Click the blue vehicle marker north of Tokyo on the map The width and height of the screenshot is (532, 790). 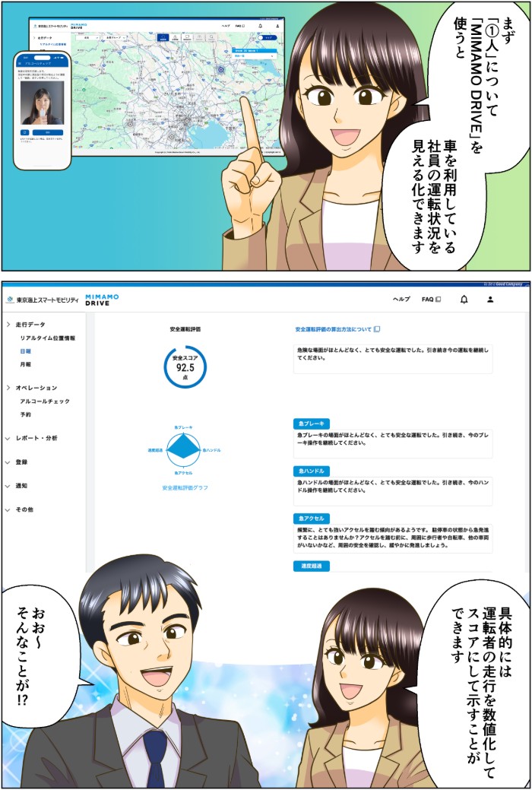220,70
